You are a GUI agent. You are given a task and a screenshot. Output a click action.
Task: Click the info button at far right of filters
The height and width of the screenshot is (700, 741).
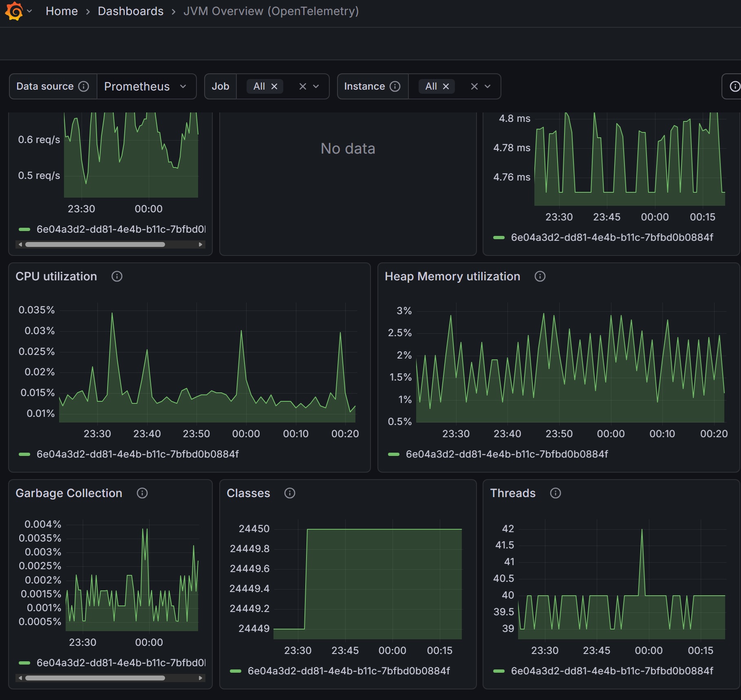pyautogui.click(x=734, y=86)
